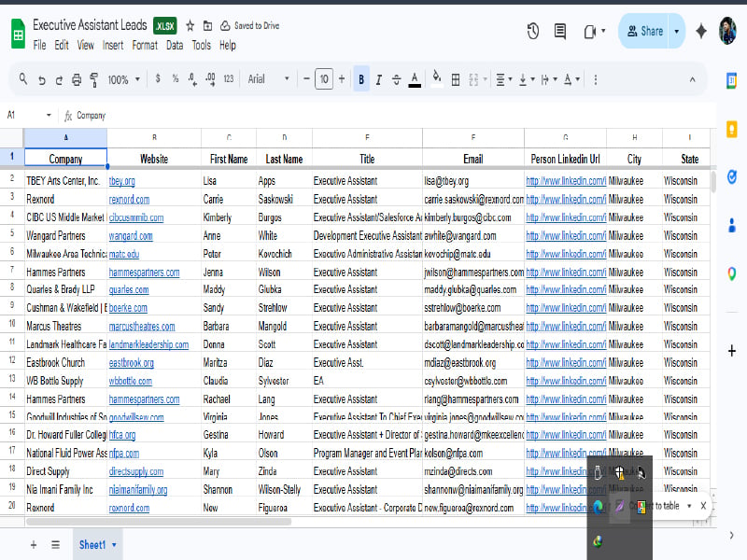Select the Person Linkedin Url header cell

pyautogui.click(x=565, y=159)
